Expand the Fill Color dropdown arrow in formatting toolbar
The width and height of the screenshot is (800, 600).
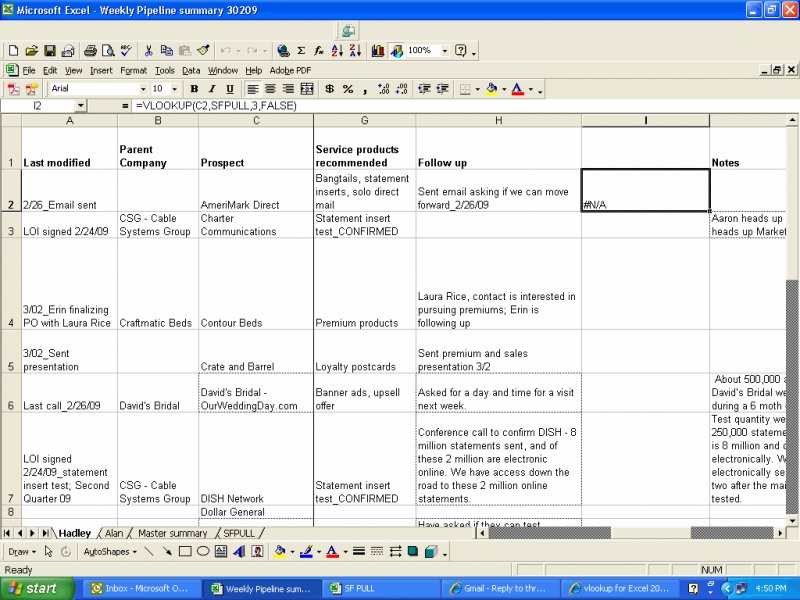pos(504,89)
